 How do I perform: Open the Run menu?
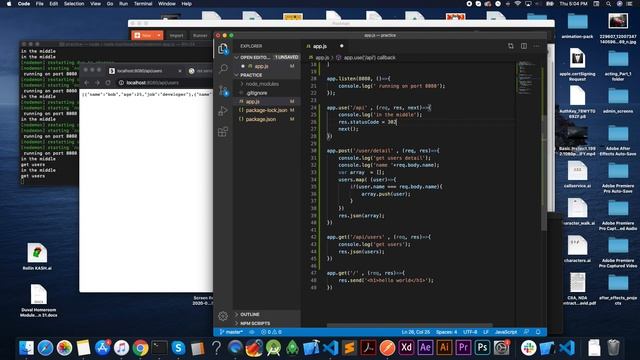tap(123, 4)
